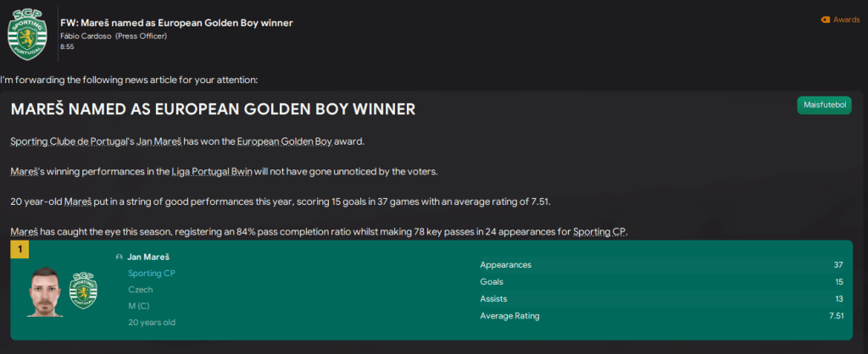
Task: Click the Maisfutebol source button
Action: [825, 105]
